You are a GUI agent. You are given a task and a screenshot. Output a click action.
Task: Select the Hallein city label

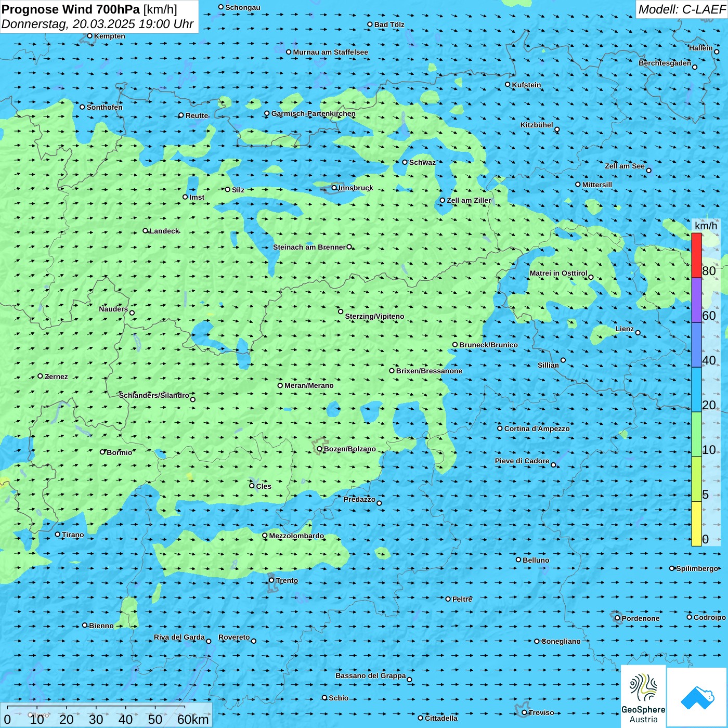click(x=701, y=48)
